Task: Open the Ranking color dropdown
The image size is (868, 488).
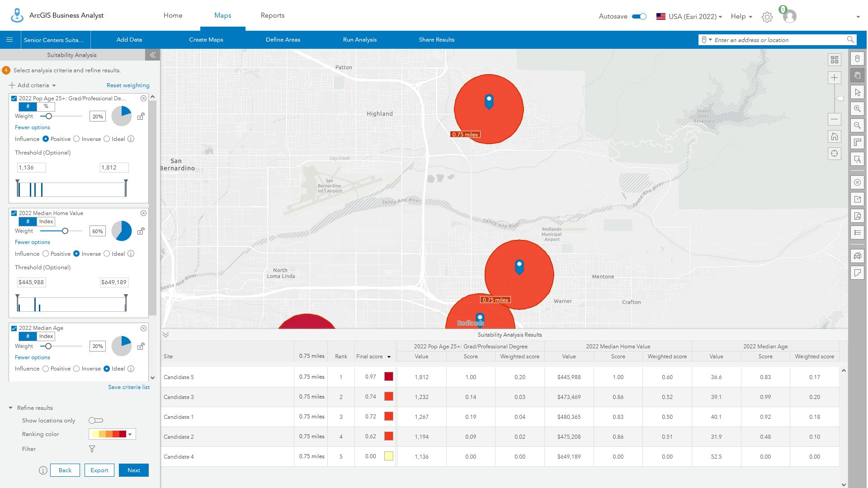Action: [130, 434]
